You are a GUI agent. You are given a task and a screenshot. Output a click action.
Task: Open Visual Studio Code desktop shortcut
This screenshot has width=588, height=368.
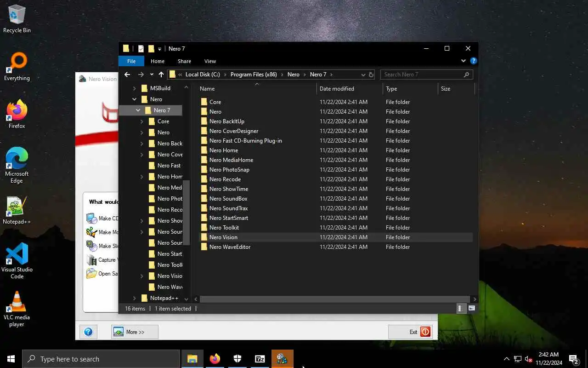(x=17, y=261)
